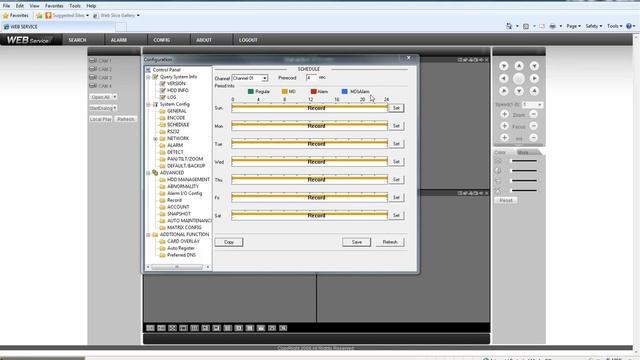Open the AUTO MAINTENANCE folder
This screenshot has width=640, height=360.
coord(189,220)
